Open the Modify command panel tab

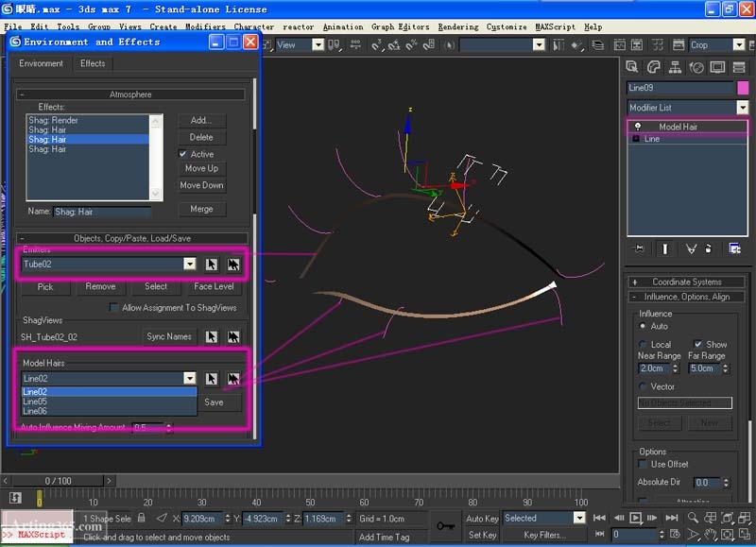pos(653,67)
